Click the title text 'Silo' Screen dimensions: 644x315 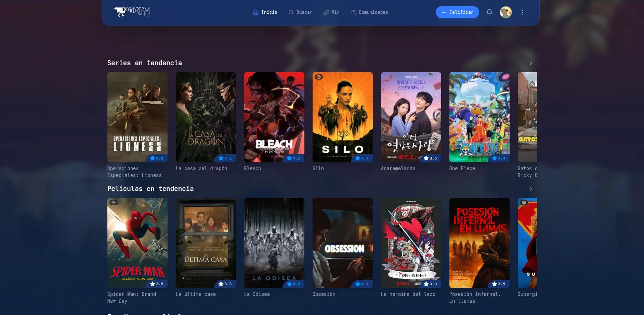tap(318, 168)
